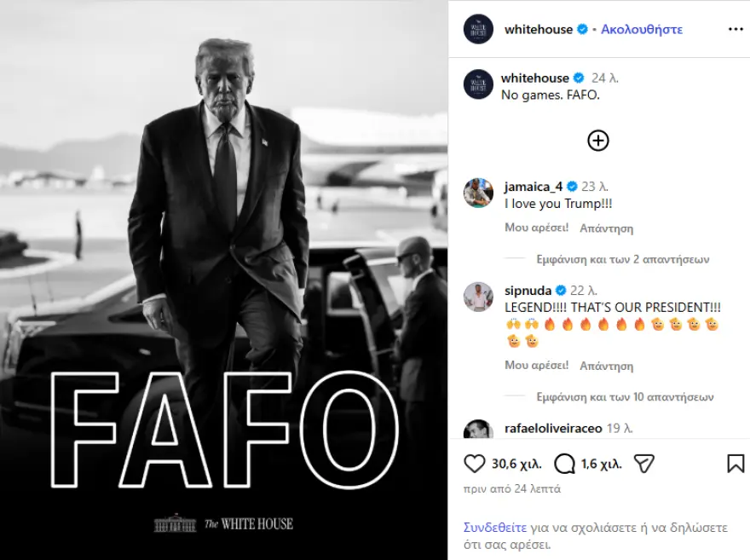Screen dimensions: 750x560
Task: Save post with bookmark icon
Action: pyautogui.click(x=736, y=464)
